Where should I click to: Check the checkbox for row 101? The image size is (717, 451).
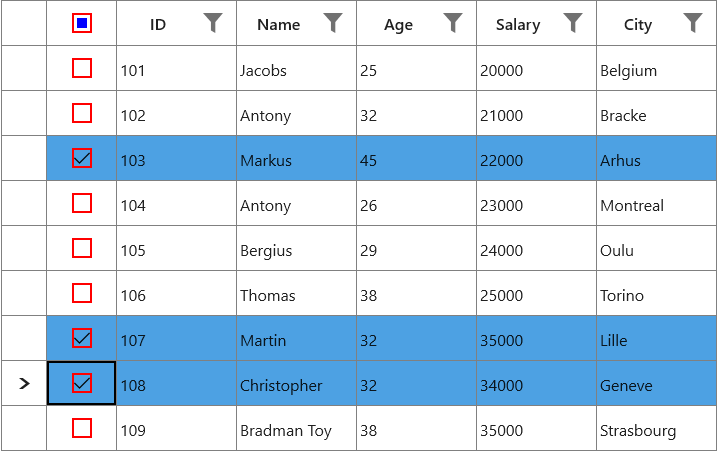click(82, 69)
